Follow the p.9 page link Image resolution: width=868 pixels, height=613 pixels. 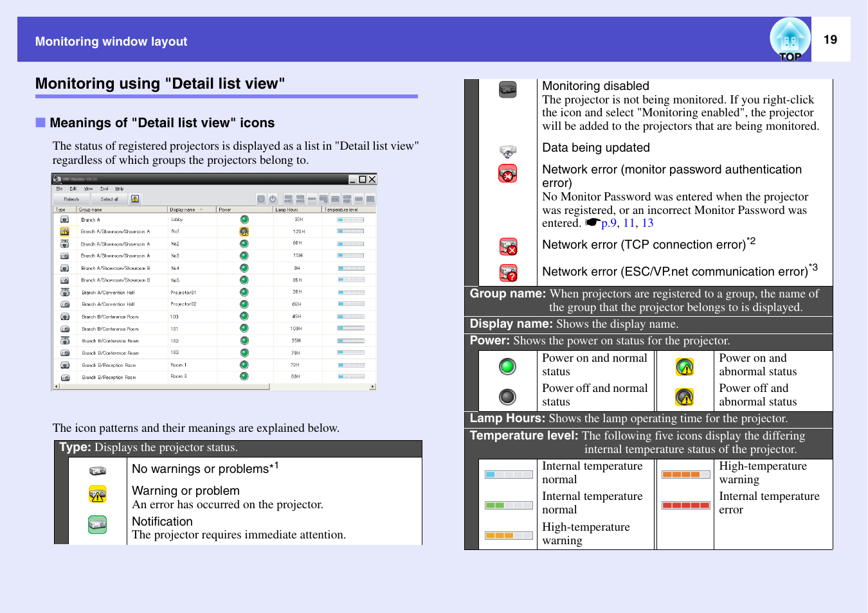[x=609, y=224]
